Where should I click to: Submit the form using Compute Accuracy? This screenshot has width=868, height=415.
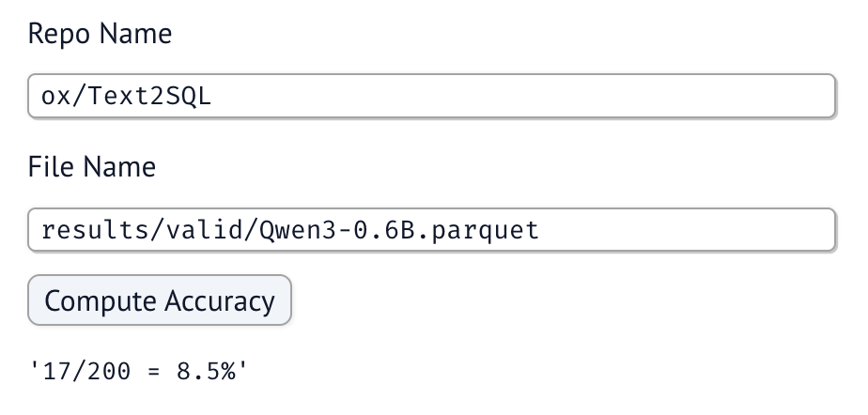tap(160, 300)
